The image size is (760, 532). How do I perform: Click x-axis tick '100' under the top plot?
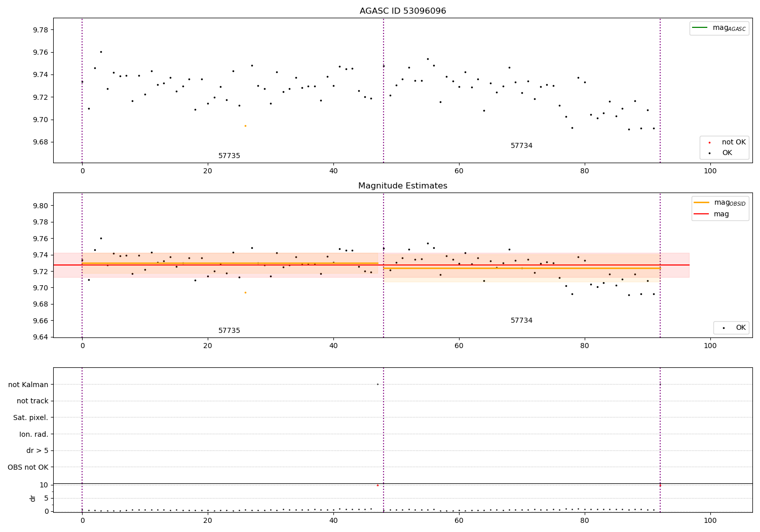click(710, 171)
